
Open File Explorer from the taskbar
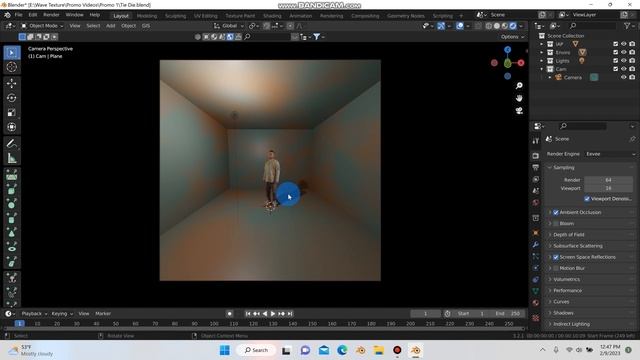[379, 350]
